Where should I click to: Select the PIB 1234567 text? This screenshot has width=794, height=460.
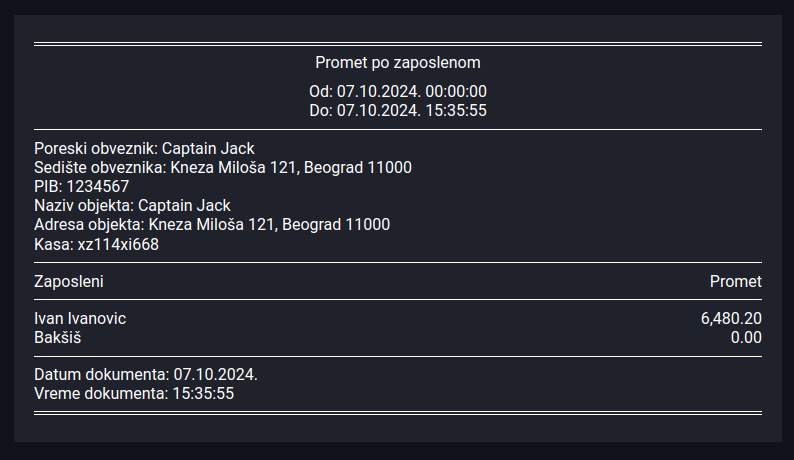82,186
